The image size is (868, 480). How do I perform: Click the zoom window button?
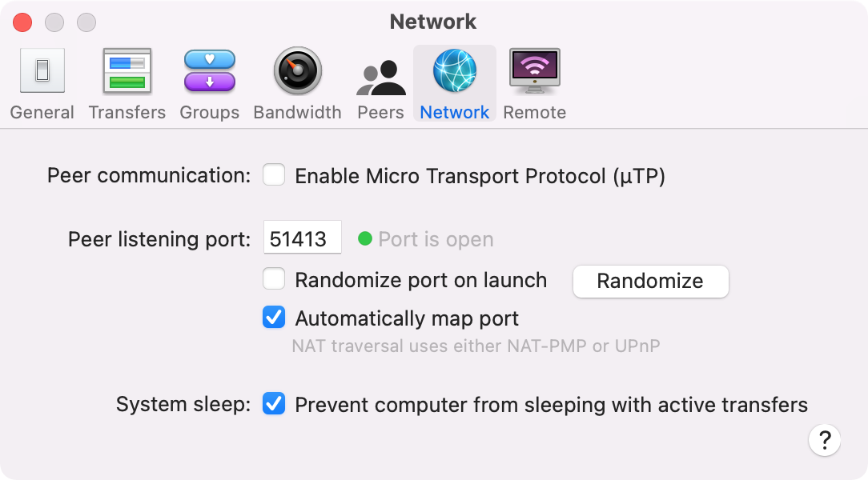[x=86, y=22]
